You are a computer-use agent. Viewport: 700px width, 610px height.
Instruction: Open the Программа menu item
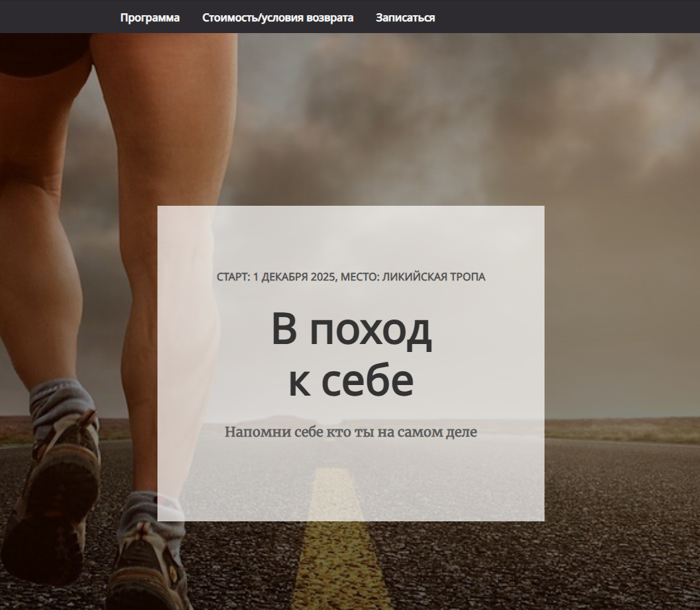tap(150, 18)
